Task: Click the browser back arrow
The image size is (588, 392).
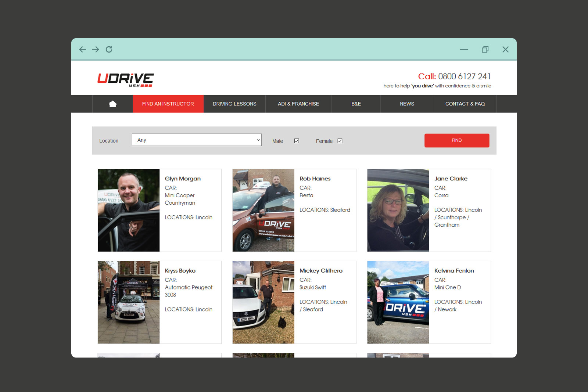Action: coord(82,49)
